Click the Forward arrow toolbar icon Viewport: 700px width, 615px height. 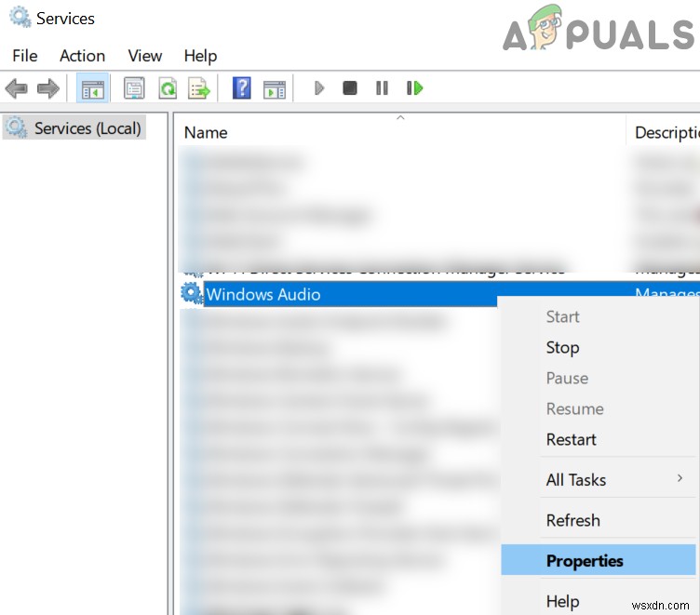[x=48, y=87]
